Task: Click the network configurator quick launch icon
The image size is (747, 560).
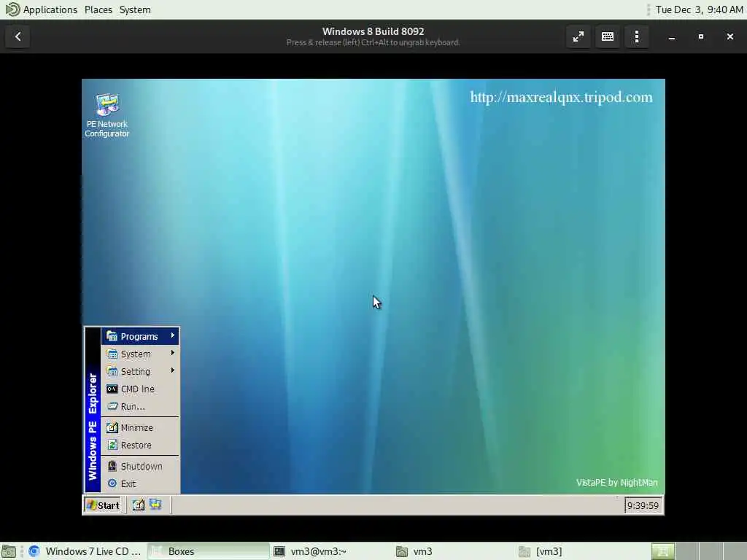Action: [155, 505]
